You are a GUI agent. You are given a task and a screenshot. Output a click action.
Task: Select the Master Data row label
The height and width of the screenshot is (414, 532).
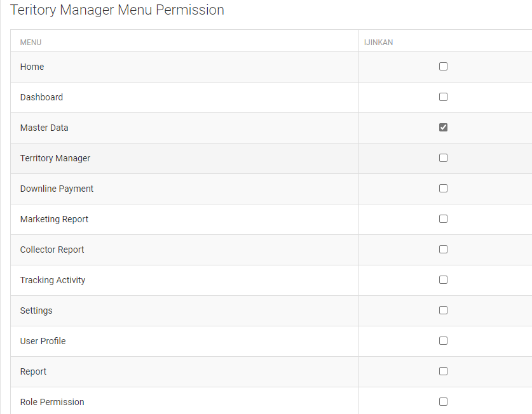pyautogui.click(x=44, y=128)
